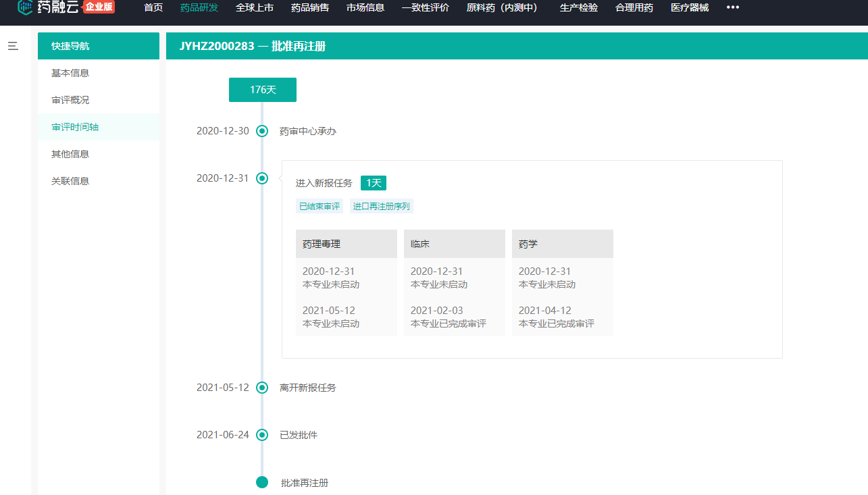
Task: Click 离开新报任务 timeline entry
Action: tap(308, 388)
